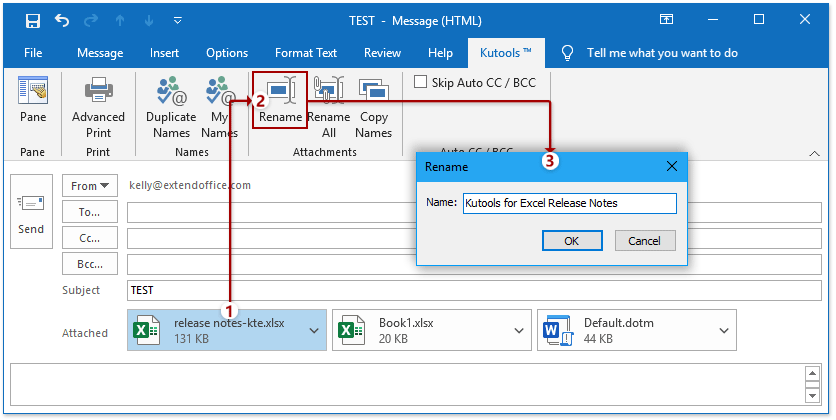Open Ribbon Display Options
Screen dimensions: 836x420
click(x=666, y=20)
